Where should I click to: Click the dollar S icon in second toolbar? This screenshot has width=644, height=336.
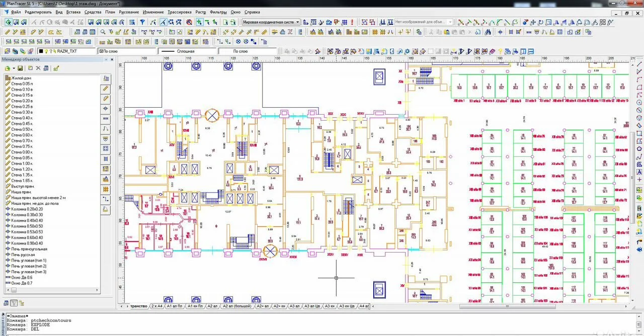[x=419, y=31]
